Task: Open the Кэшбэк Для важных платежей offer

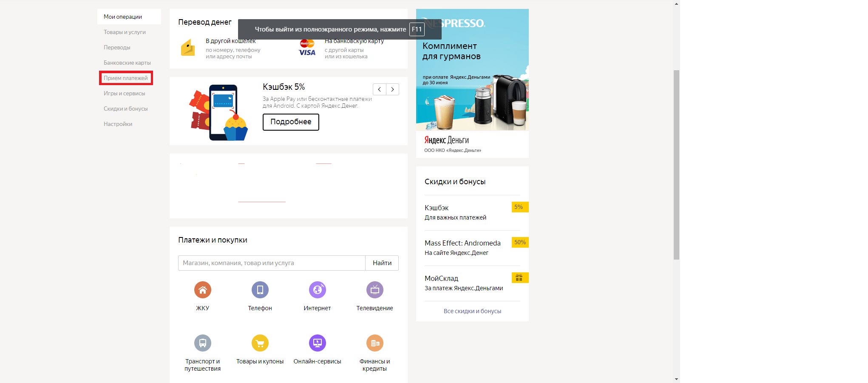Action: pyautogui.click(x=472, y=212)
